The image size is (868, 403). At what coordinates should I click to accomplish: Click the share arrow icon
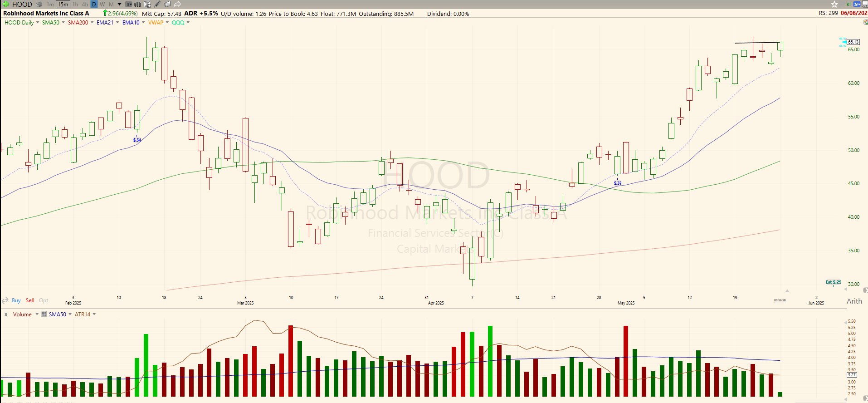(x=177, y=4)
